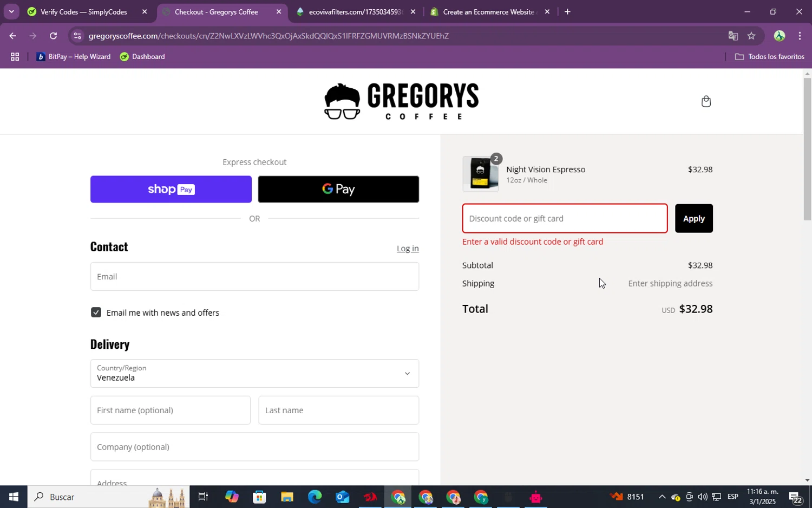
Task: Open the notification center with 22 alerts
Action: coord(796,497)
